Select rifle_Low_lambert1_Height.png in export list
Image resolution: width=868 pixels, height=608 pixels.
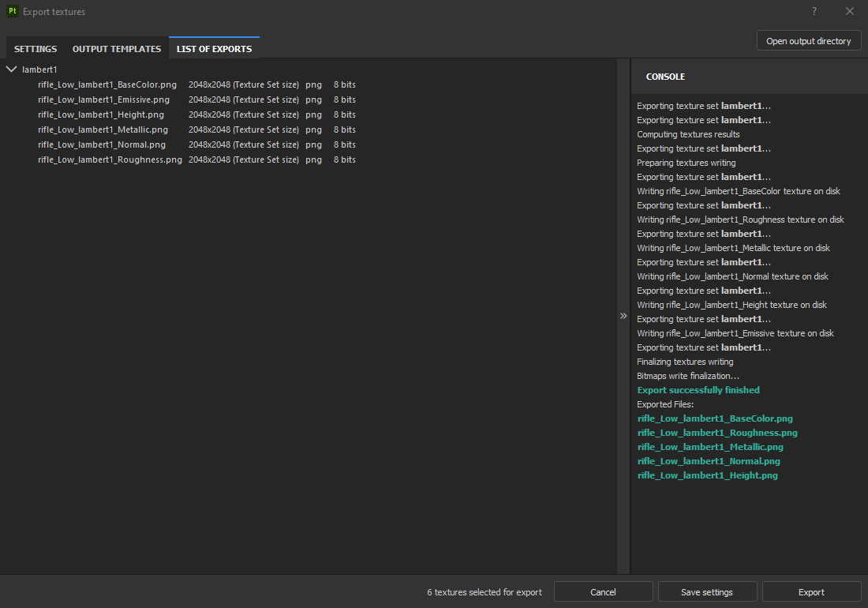tap(101, 114)
